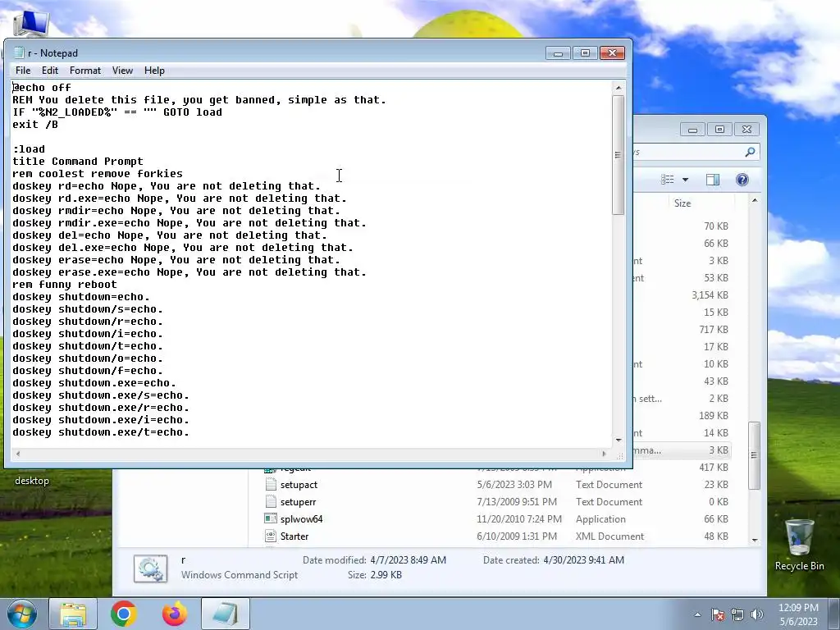840x630 pixels.
Task: Click Notepad vertical scrollbar down arrow
Action: click(619, 441)
